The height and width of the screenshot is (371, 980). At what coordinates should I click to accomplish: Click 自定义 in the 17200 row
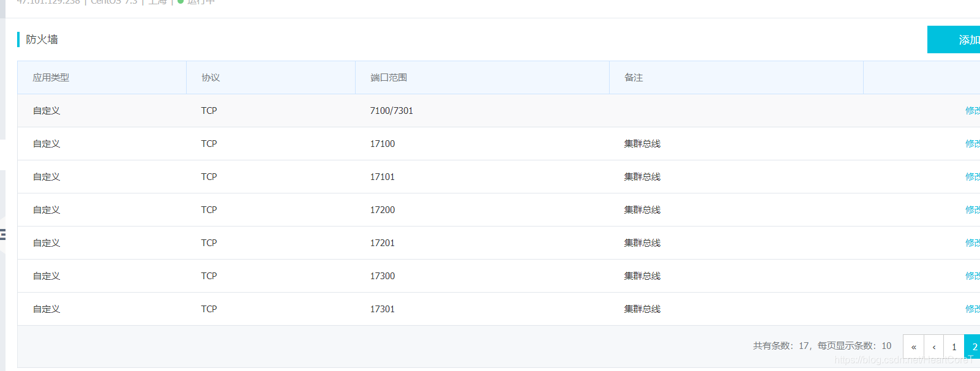coord(47,210)
